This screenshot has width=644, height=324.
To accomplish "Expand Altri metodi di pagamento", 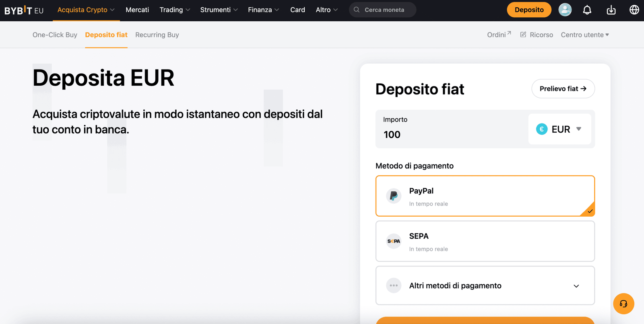I will [485, 285].
